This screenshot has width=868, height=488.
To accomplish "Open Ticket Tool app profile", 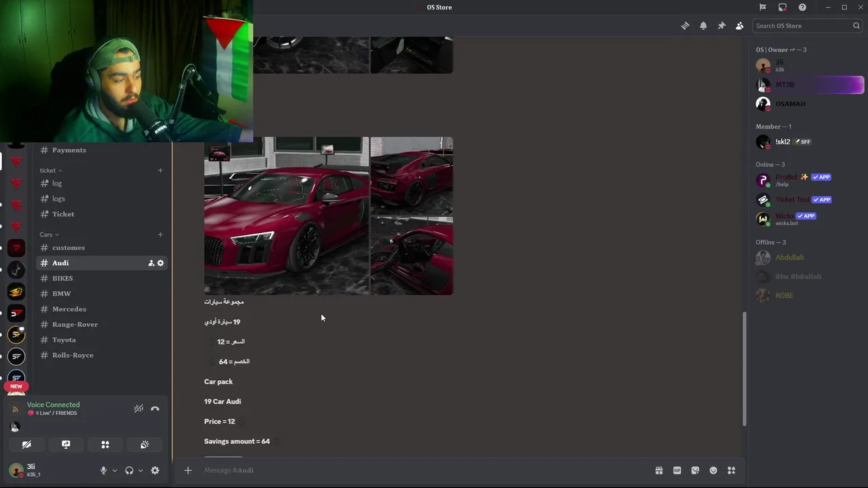I will 809,199.
